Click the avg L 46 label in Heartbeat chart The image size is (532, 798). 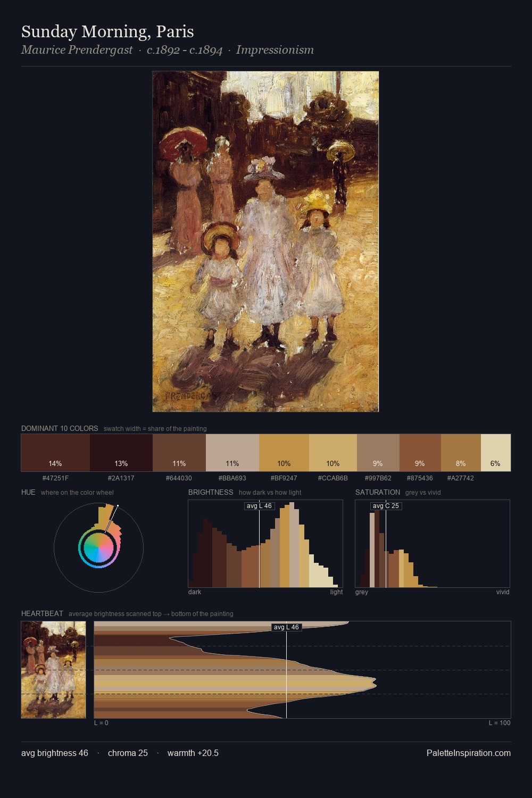(x=286, y=627)
